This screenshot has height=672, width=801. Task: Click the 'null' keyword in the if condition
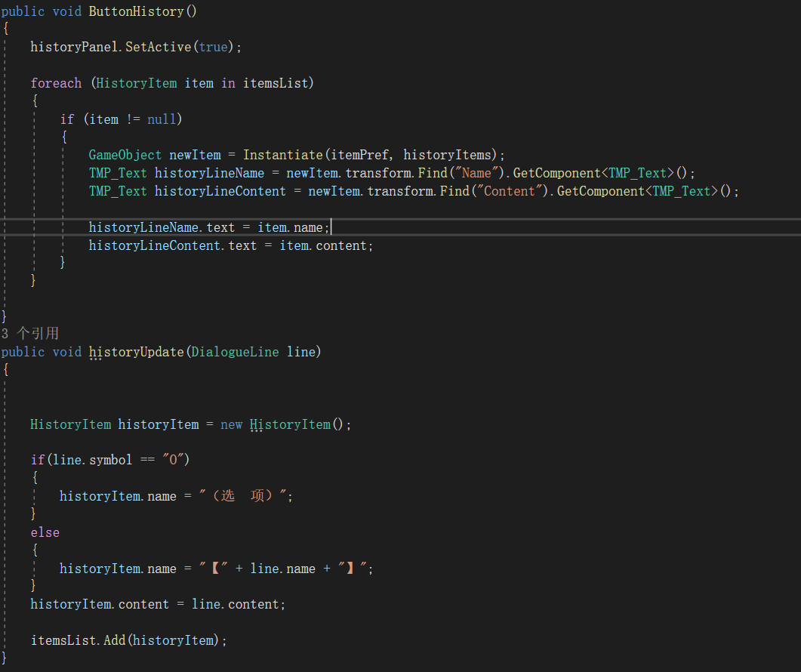click(x=162, y=119)
